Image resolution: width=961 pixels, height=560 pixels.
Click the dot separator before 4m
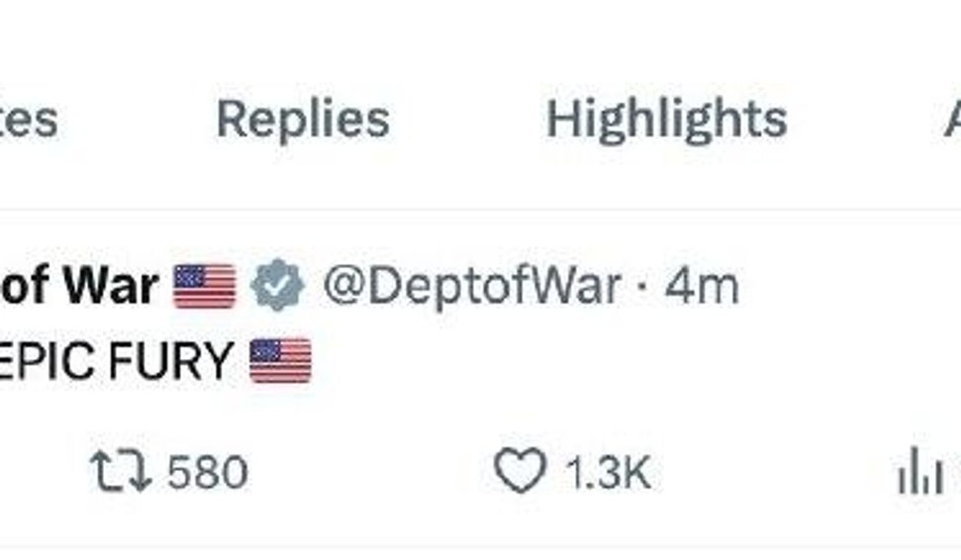click(x=643, y=288)
